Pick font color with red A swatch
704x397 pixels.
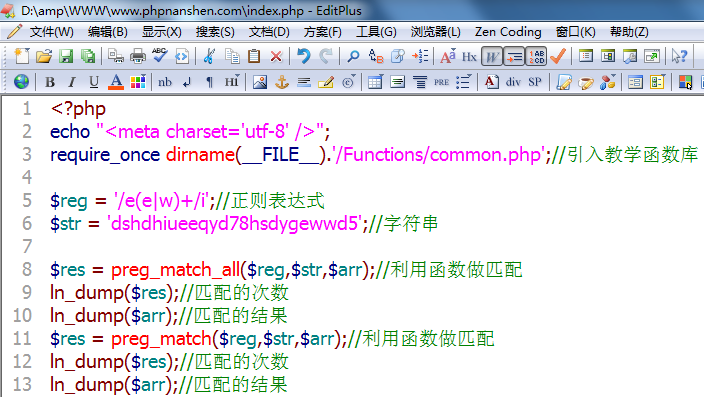[116, 82]
